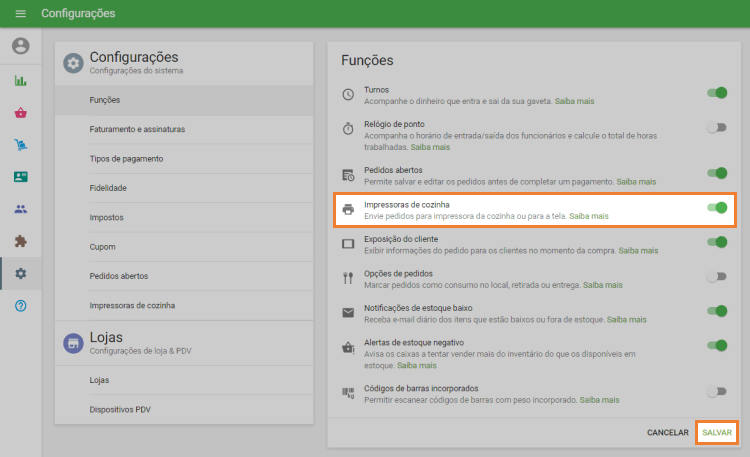Viewport: 750px width, 457px height.
Task: Click the SALVAR button
Action: 717,432
